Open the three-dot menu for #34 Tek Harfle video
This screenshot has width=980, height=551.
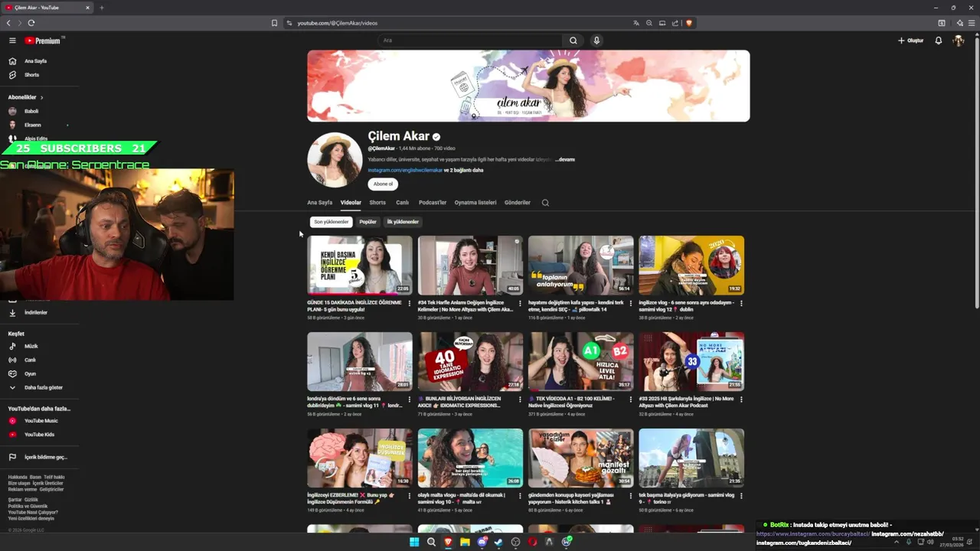(x=520, y=303)
